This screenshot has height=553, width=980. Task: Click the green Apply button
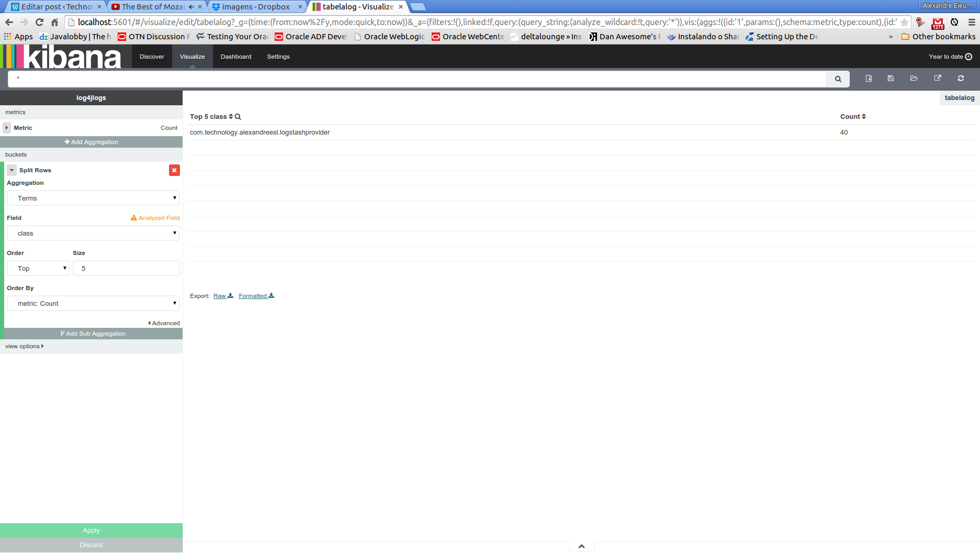pos(91,530)
